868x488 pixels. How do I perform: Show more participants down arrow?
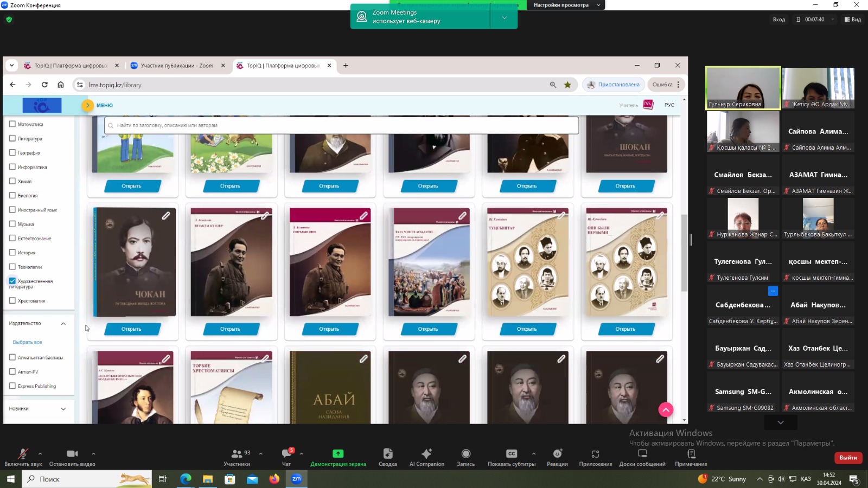pos(781,422)
